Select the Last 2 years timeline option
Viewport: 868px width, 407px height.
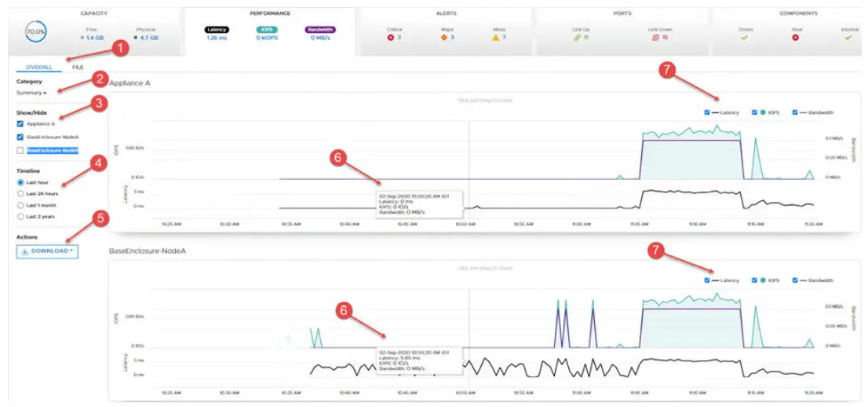(20, 217)
